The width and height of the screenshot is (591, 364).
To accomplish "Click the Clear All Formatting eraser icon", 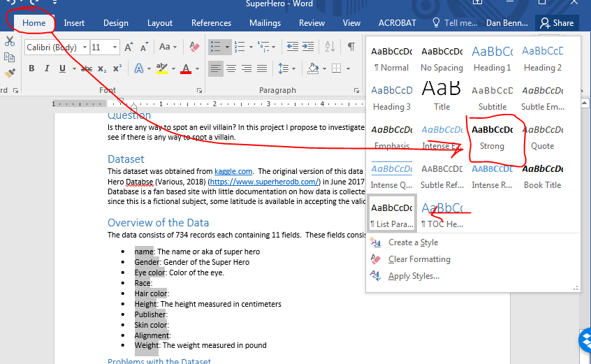I will tap(195, 47).
